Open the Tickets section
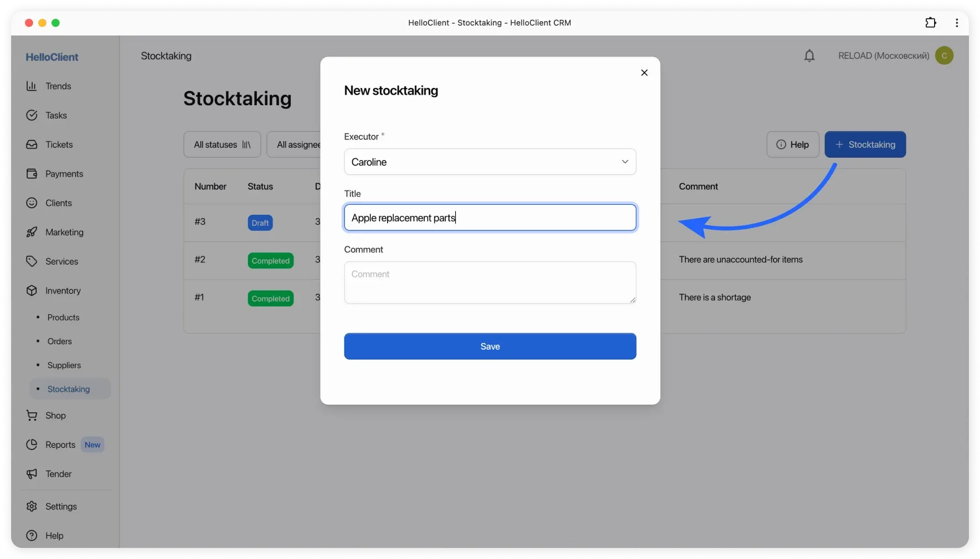Image resolution: width=980 pixels, height=559 pixels. (59, 144)
